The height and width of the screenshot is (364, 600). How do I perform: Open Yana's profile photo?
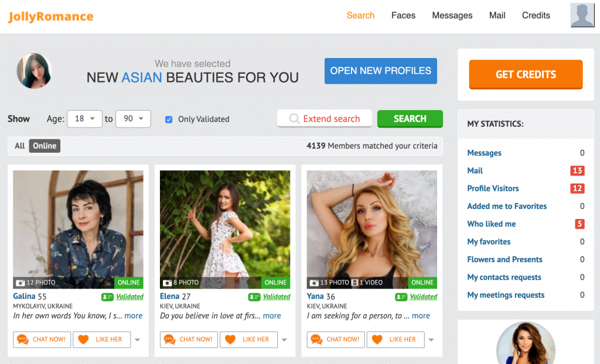tap(372, 229)
